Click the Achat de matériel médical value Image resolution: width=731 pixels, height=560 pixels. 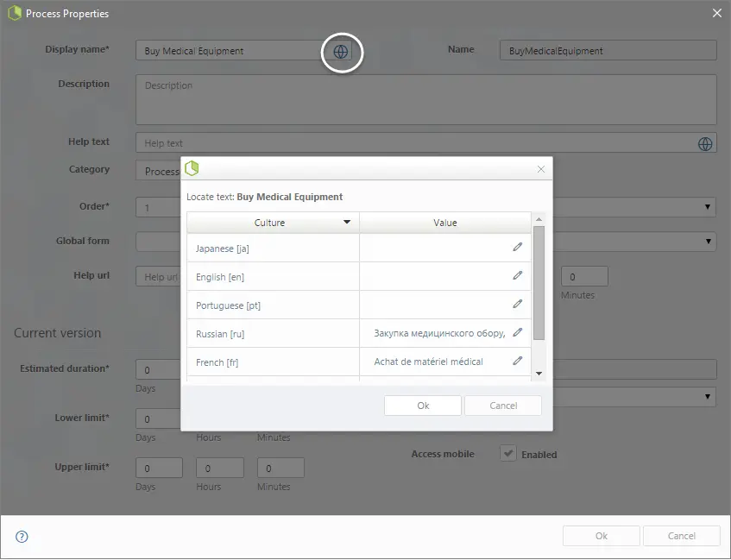[x=428, y=362]
